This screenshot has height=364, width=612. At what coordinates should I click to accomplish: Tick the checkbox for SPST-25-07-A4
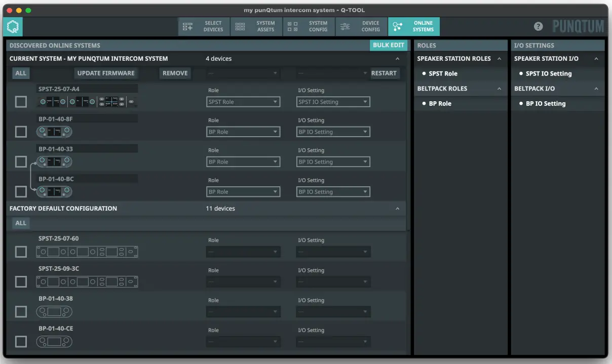click(21, 102)
